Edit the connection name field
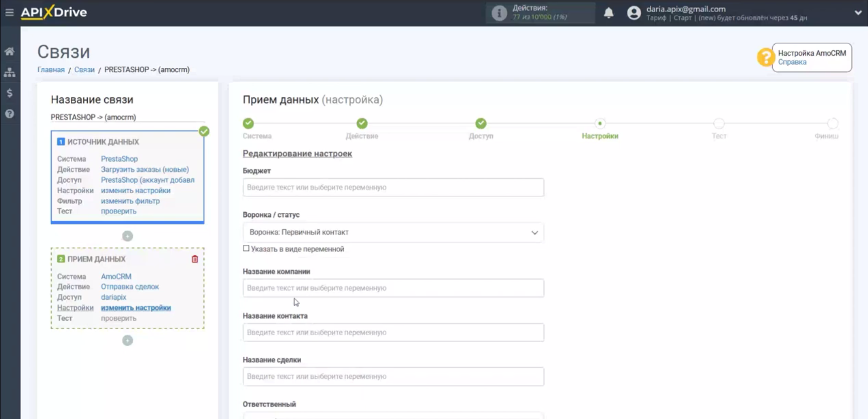Viewport: 868px width, 419px height. click(x=127, y=117)
